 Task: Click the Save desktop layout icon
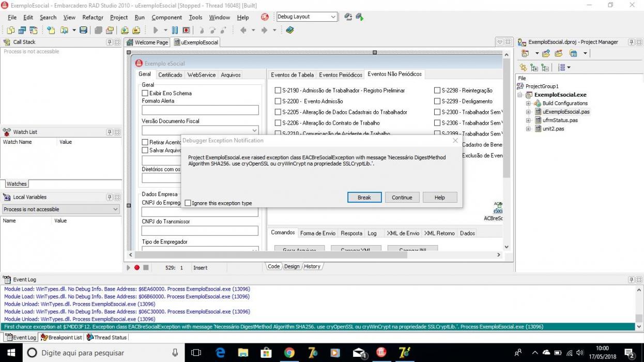coord(348,17)
